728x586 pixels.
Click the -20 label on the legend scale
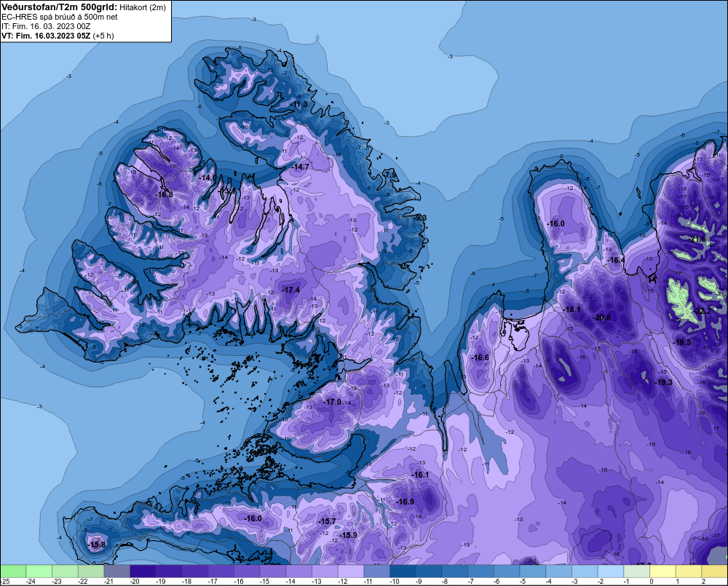coord(135,582)
